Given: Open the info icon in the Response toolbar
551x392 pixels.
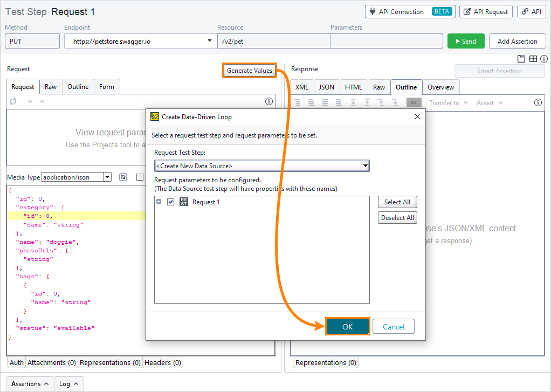Looking at the screenshot, I should [x=544, y=58].
